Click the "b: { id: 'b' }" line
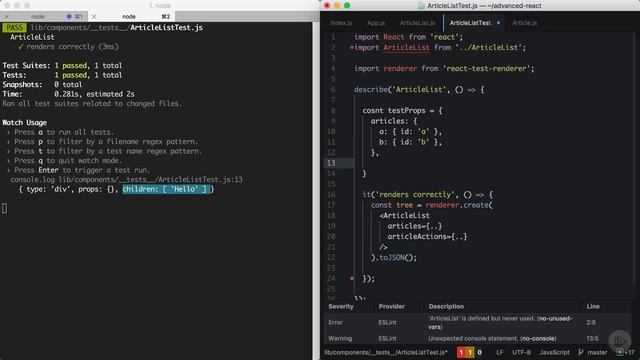640x360 pixels. point(410,142)
